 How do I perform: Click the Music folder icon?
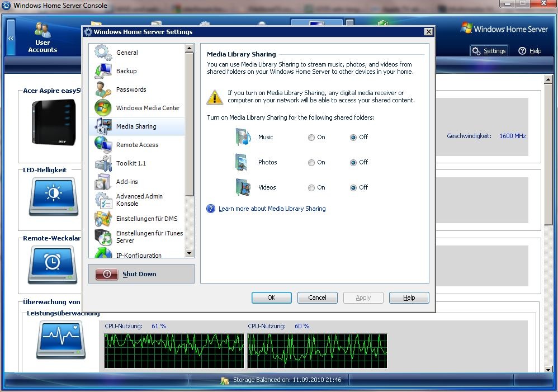[x=243, y=137]
